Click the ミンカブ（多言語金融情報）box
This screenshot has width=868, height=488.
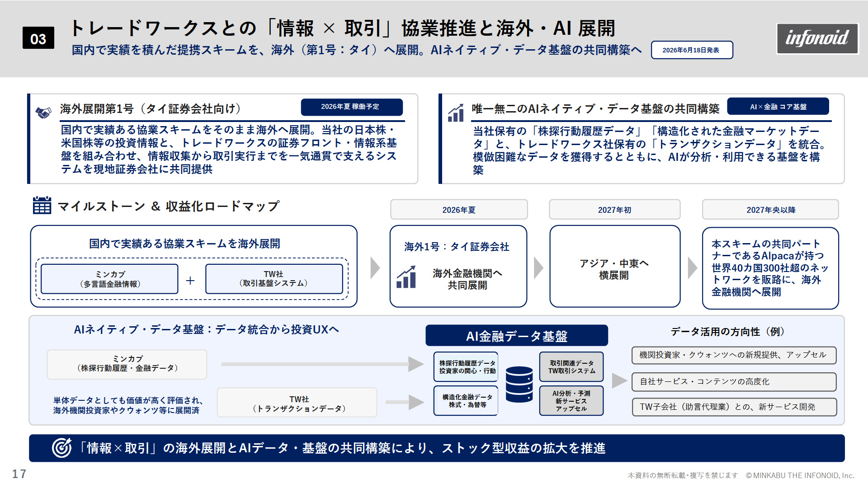[109, 279]
